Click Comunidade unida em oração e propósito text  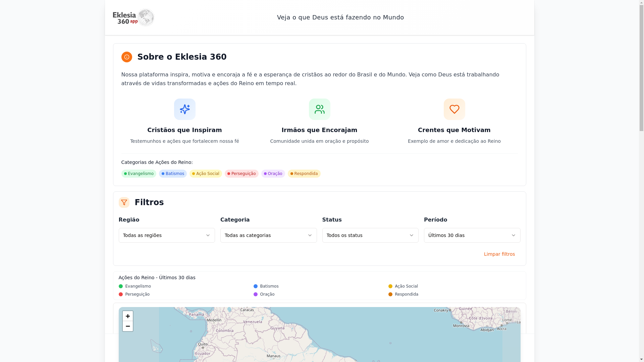point(319,141)
